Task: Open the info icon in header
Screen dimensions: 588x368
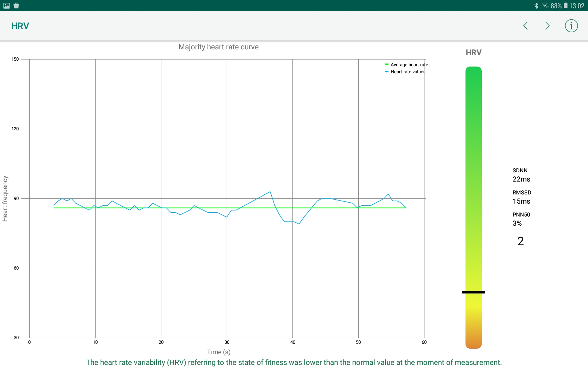Action: (x=571, y=26)
